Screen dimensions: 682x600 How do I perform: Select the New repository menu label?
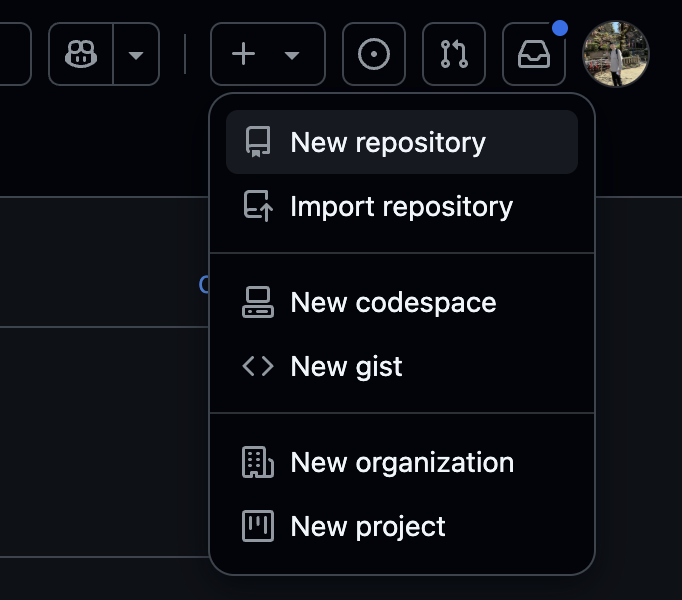click(x=388, y=142)
